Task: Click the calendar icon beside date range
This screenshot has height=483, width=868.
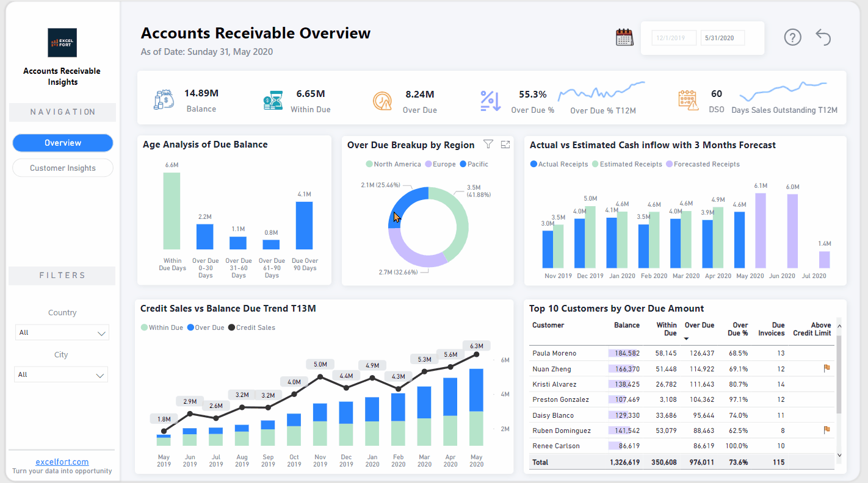Action: pyautogui.click(x=624, y=37)
